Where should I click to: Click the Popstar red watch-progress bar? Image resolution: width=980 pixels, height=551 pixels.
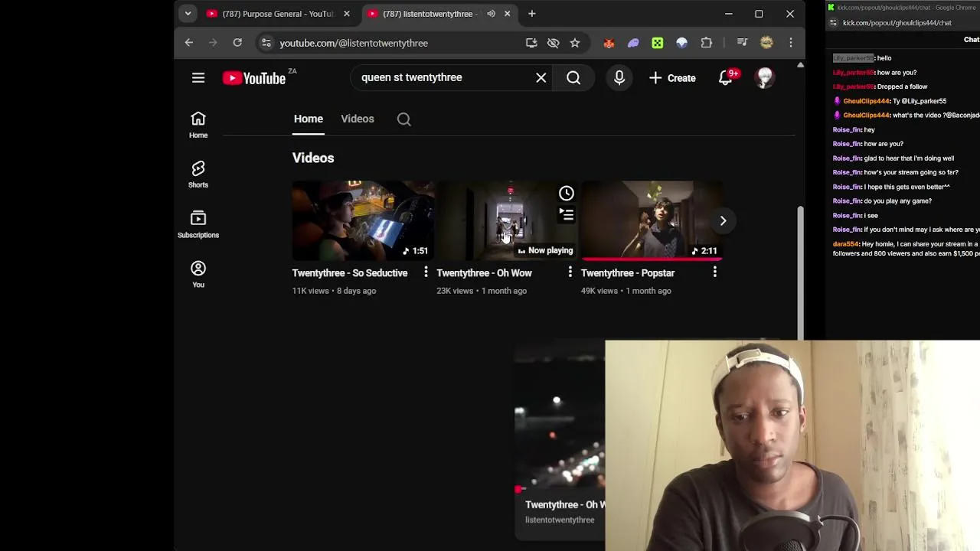point(652,259)
